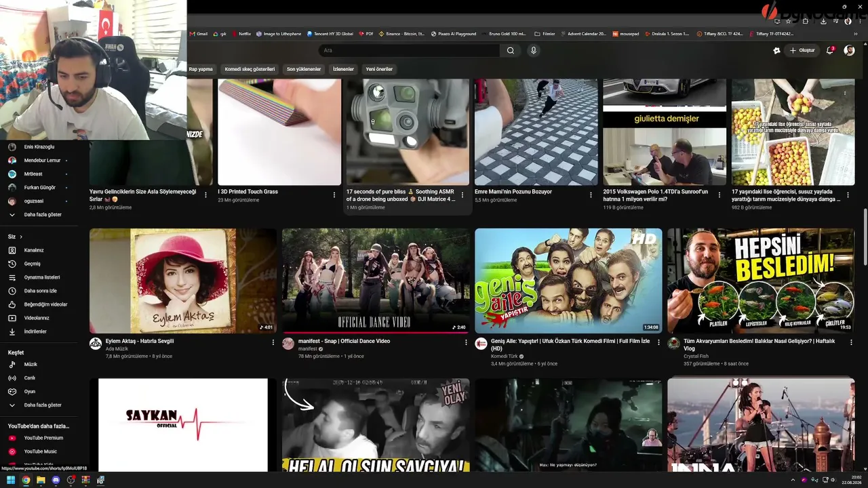Open File Explorer from the taskbar
The height and width of the screenshot is (488, 868).
pos(41,480)
